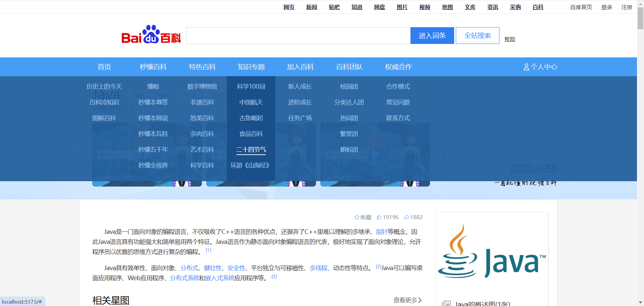
Task: Open 环游《山海经》 submenu item
Action: pyautogui.click(x=250, y=165)
